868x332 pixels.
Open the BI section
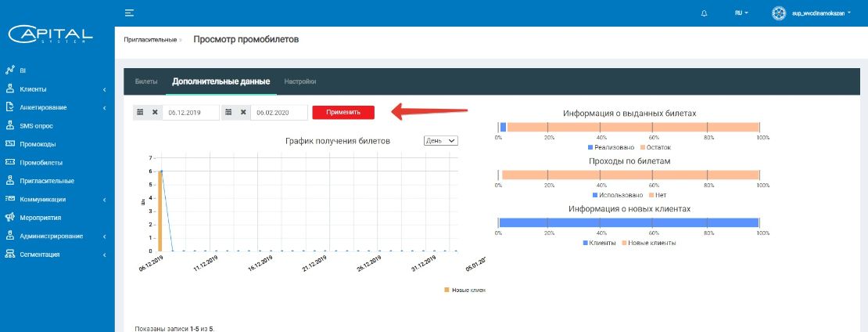pos(23,71)
